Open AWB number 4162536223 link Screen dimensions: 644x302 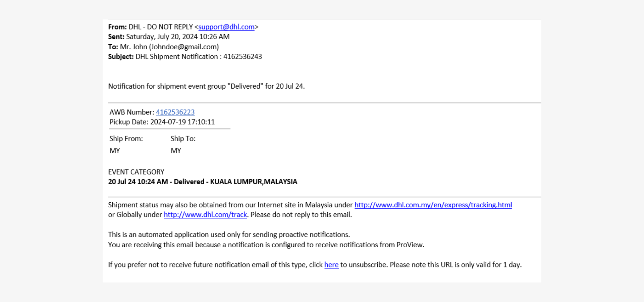175,112
